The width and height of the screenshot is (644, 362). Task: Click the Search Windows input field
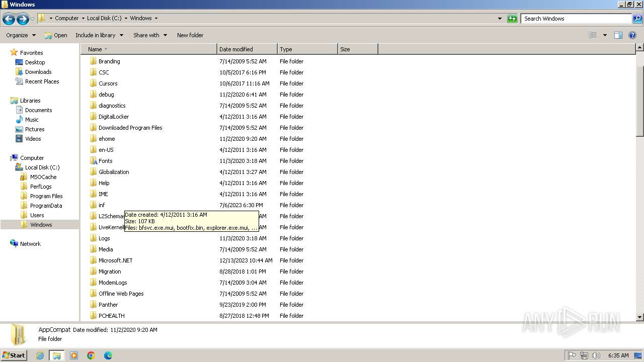pyautogui.click(x=577, y=19)
